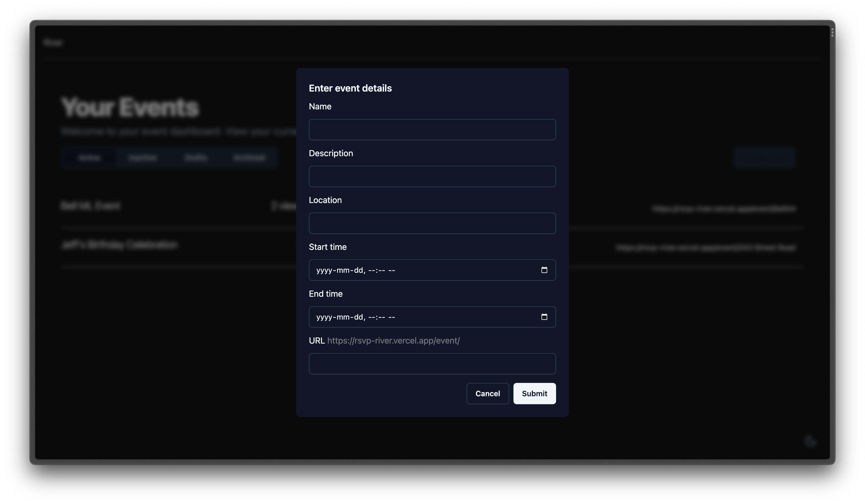Select the Location input field
865x504 pixels.
coord(432,223)
